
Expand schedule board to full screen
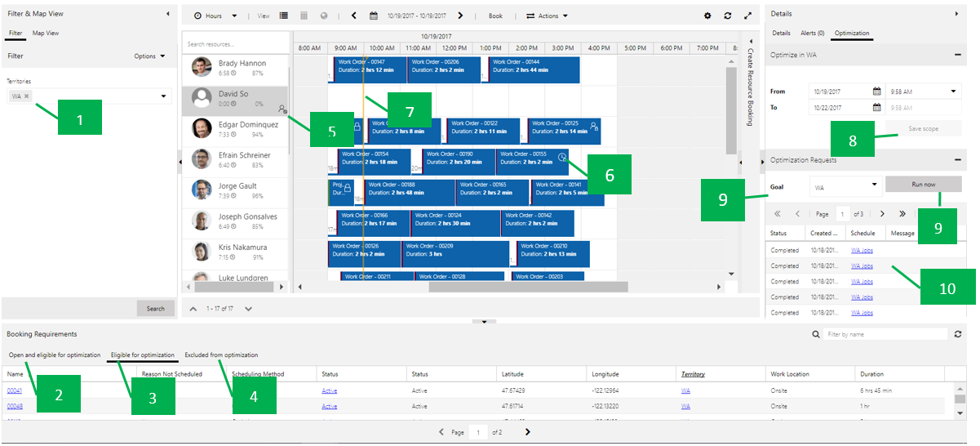coord(748,16)
